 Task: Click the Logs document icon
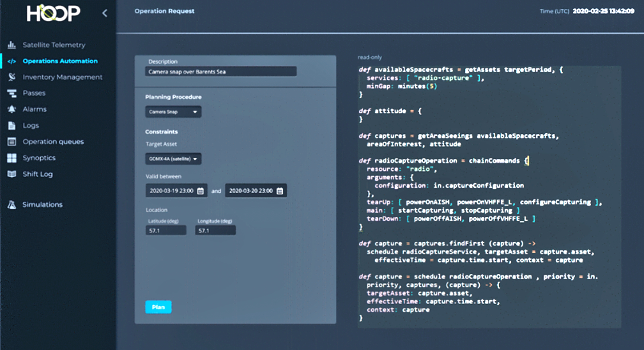click(11, 126)
